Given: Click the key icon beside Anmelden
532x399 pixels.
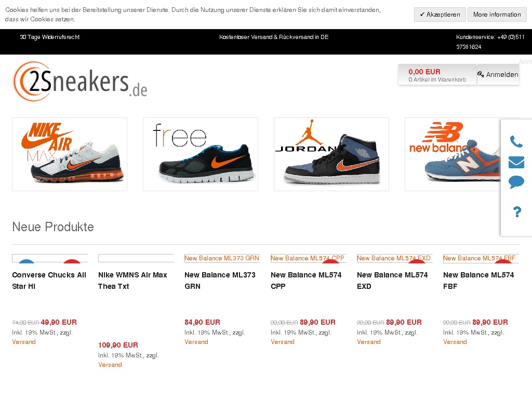Looking at the screenshot, I should pyautogui.click(x=481, y=74).
